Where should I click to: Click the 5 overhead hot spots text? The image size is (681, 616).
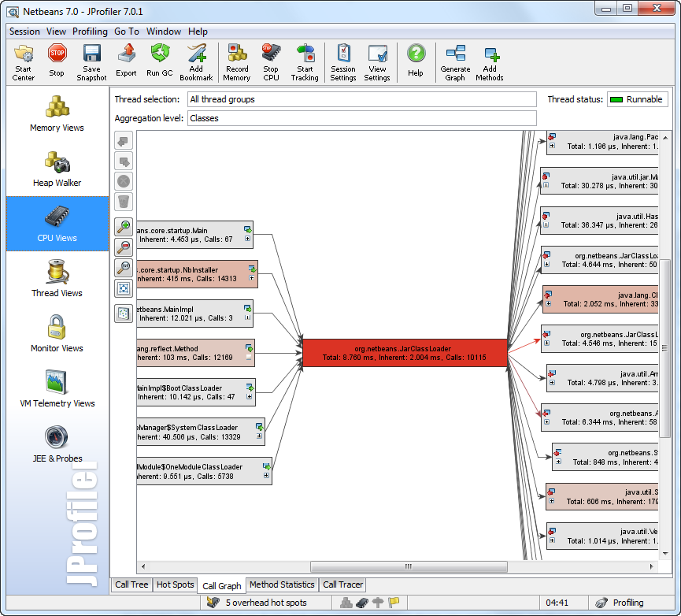point(266,603)
